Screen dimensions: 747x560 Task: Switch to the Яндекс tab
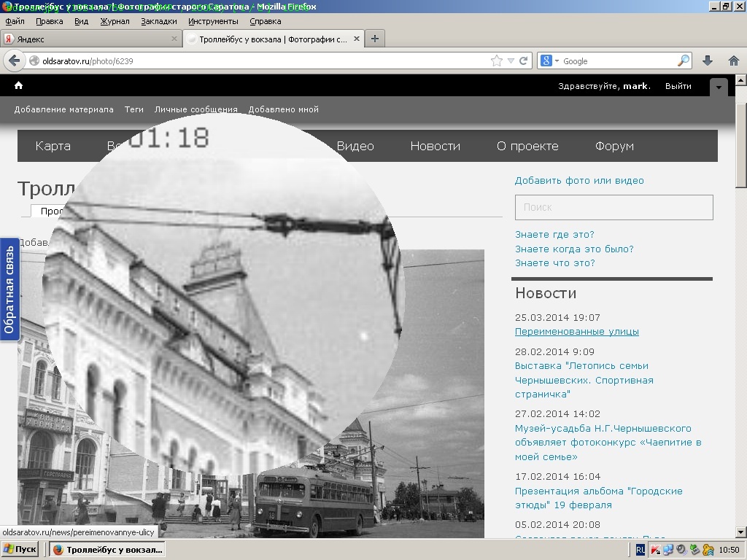[x=91, y=39]
